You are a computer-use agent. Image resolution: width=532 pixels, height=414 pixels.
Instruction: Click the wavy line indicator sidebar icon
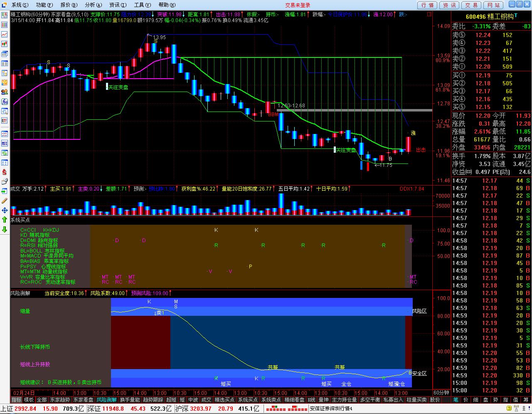coord(5,134)
